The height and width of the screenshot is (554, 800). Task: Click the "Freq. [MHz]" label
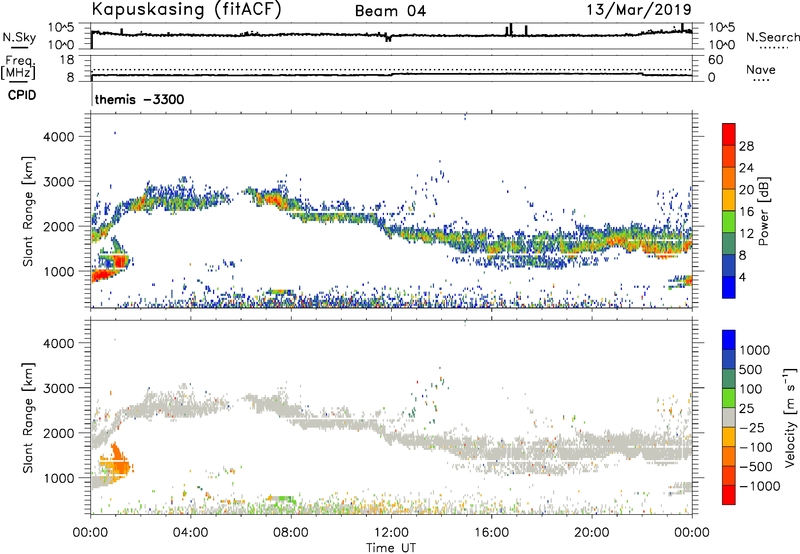click(18, 67)
